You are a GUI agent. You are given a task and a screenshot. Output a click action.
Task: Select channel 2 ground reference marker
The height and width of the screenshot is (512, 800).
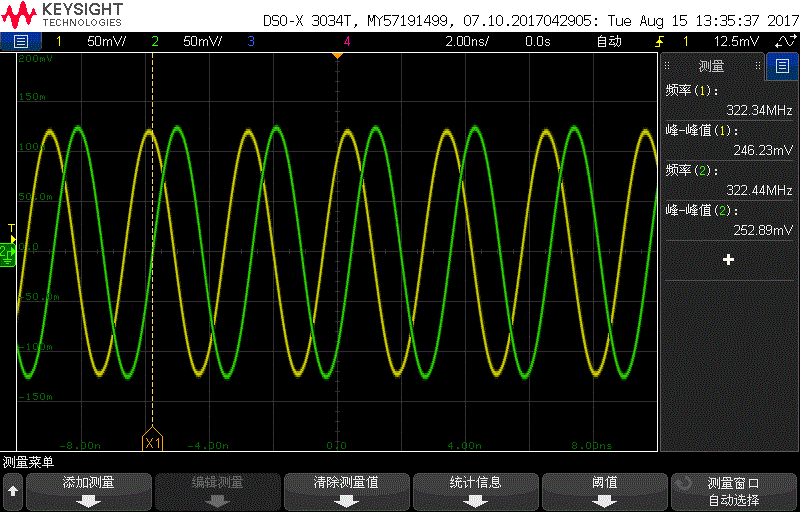click(x=8, y=255)
